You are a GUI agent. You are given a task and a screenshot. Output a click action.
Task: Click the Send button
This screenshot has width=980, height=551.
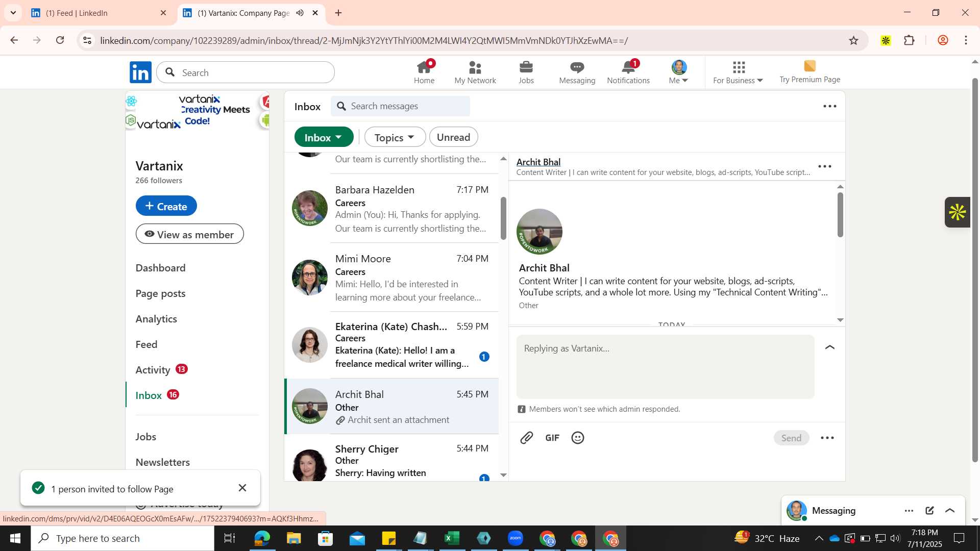coord(791,438)
